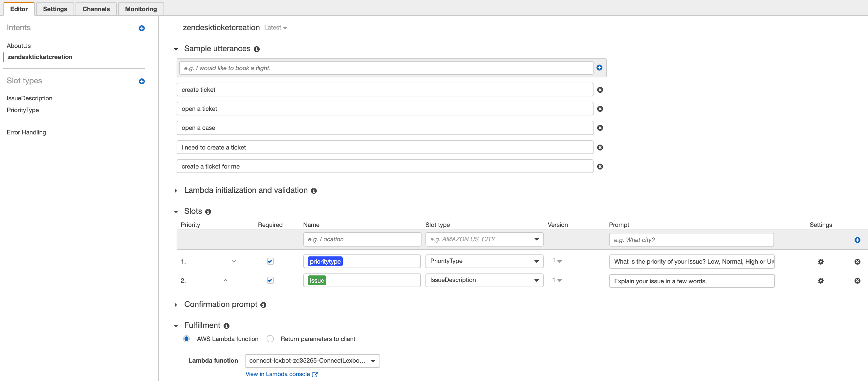The height and width of the screenshot is (381, 868).
Task: Uncheck Required for issue slot
Action: pos(270,281)
